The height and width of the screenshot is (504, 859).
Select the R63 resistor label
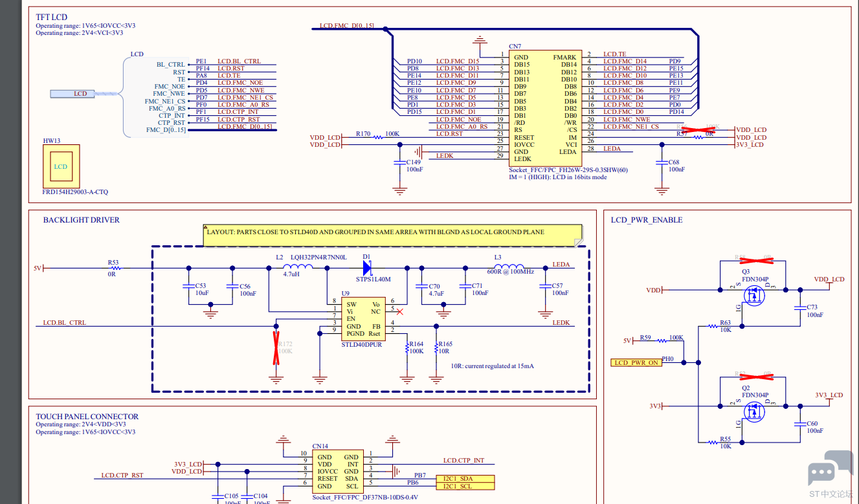pyautogui.click(x=725, y=322)
